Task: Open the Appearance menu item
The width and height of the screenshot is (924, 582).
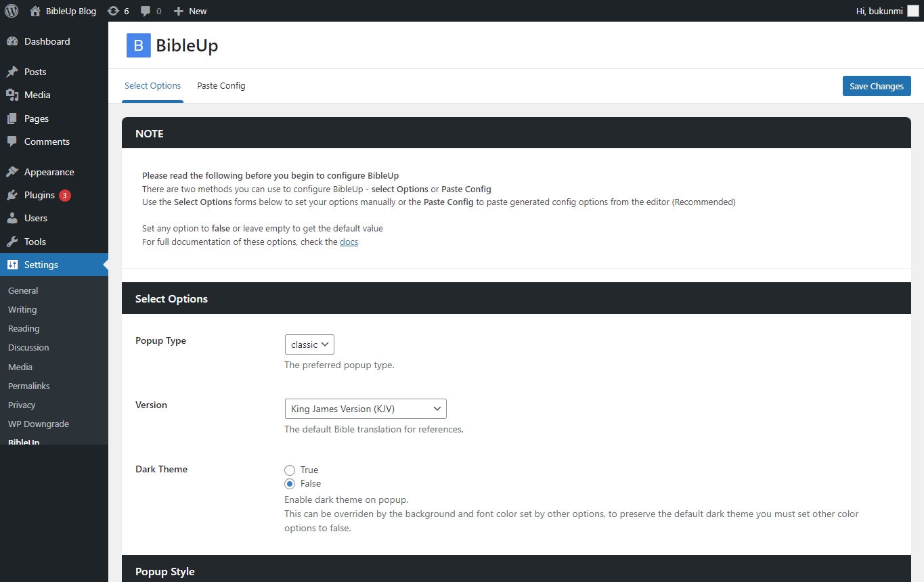Action: click(54, 172)
